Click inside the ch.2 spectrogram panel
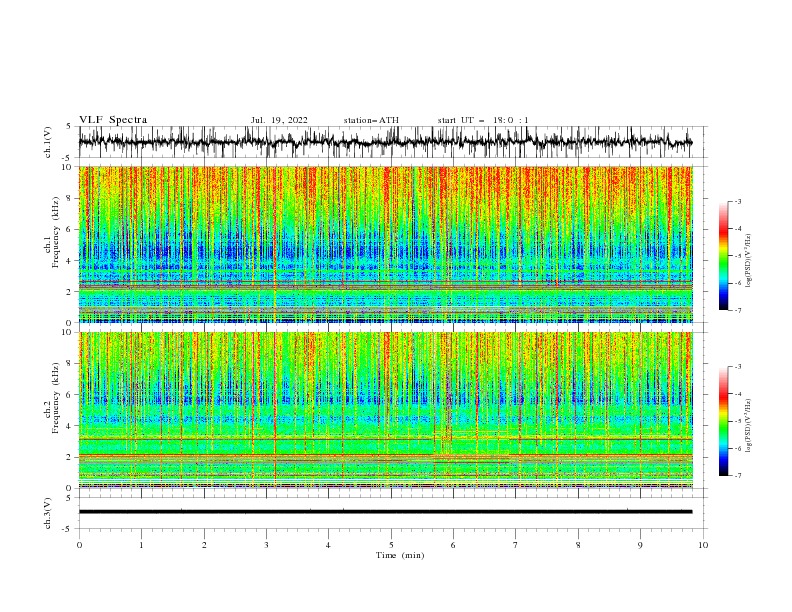Image resolution: width=792 pixels, height=612 pixels. click(385, 410)
